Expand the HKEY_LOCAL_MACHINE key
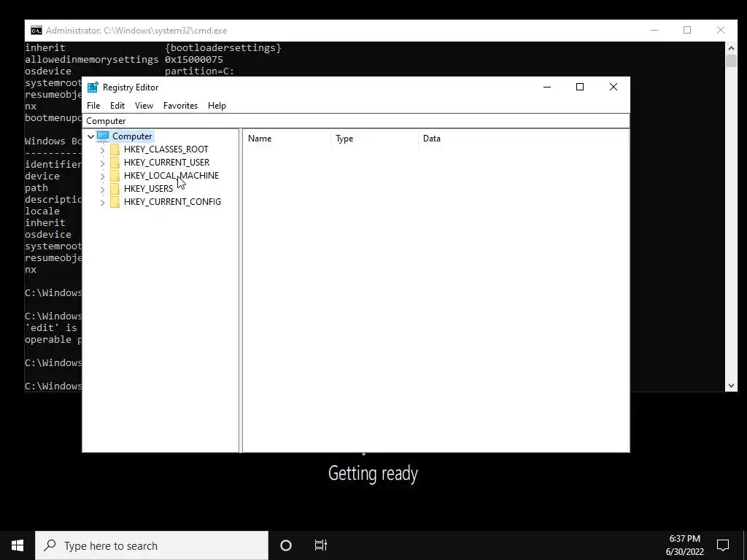 tap(102, 176)
